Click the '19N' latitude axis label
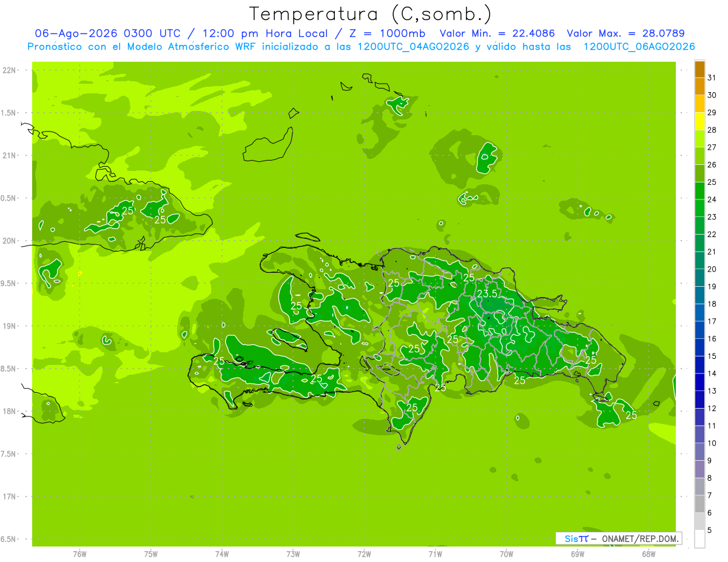The width and height of the screenshot is (728, 562). click(x=9, y=326)
